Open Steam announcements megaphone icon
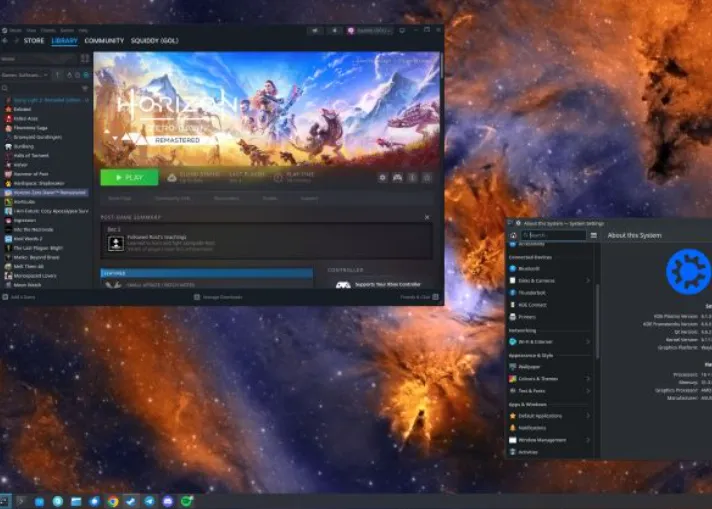The width and height of the screenshot is (712, 509). [x=315, y=30]
